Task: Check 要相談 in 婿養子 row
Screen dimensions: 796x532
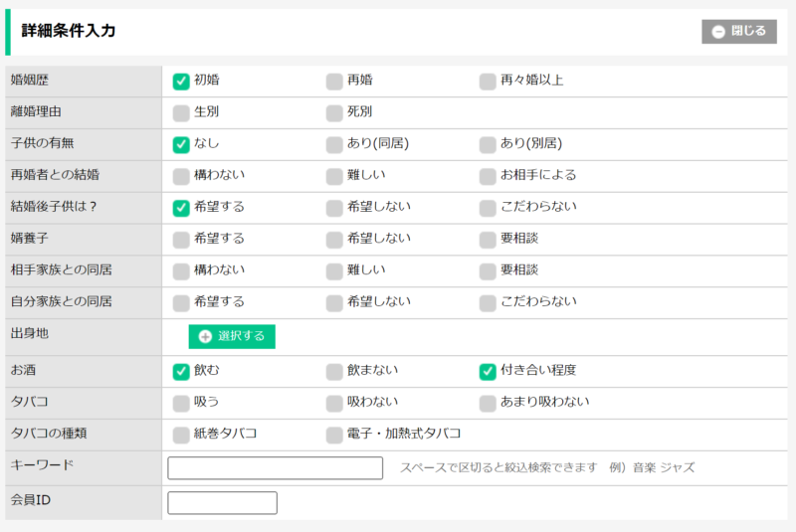Action: point(488,241)
